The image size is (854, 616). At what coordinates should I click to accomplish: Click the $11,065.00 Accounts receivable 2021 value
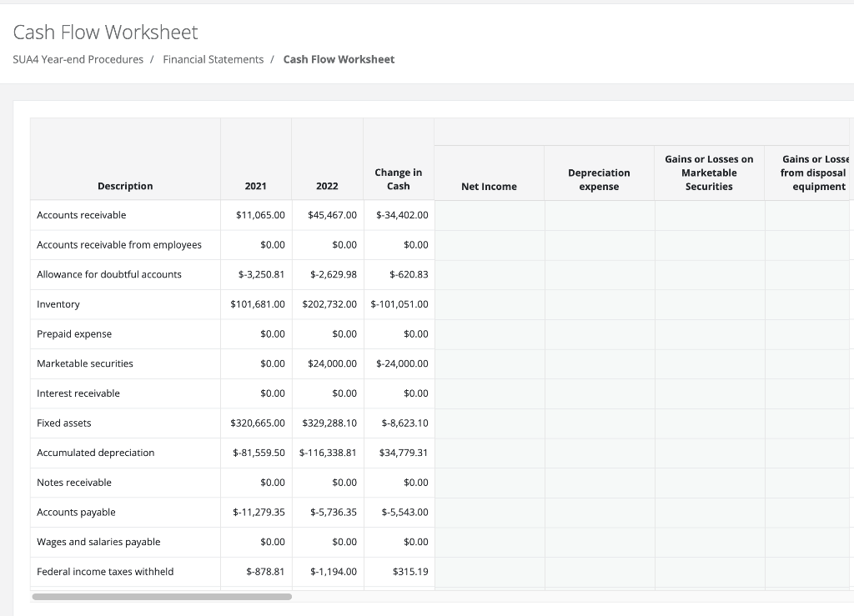click(x=260, y=215)
